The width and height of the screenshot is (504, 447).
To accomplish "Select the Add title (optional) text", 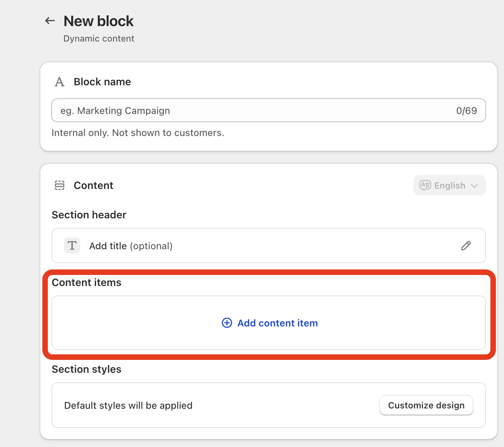I will pyautogui.click(x=131, y=246).
